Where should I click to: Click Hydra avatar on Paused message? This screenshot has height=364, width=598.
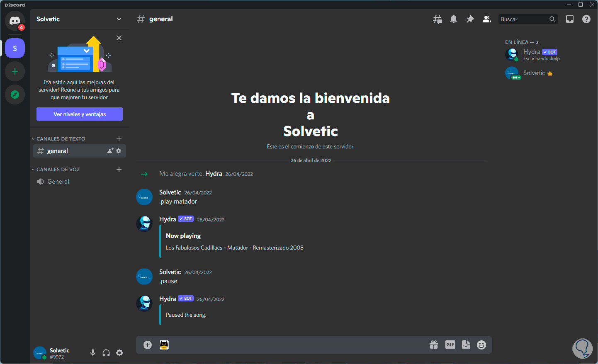pyautogui.click(x=144, y=303)
